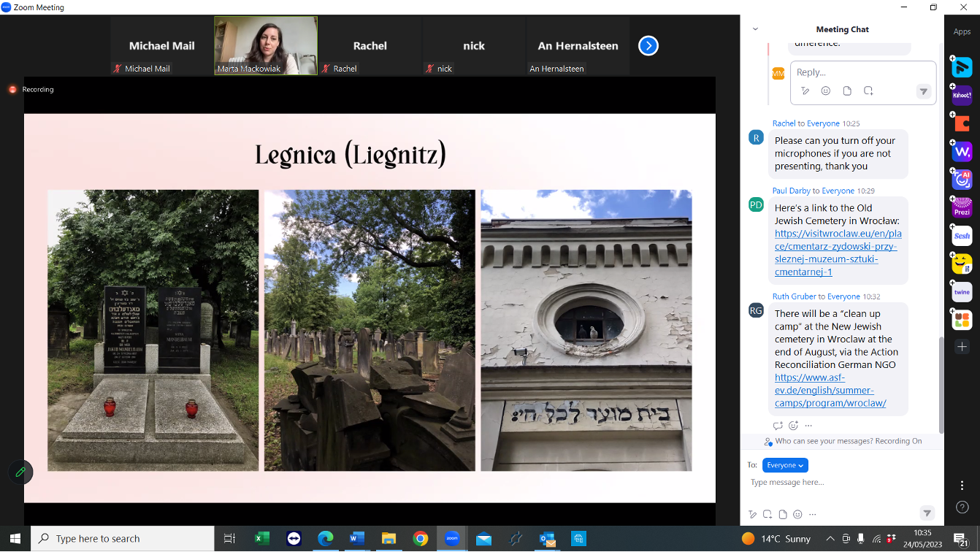This screenshot has height=552, width=980.
Task: Open the asf-ev.de summer camps link
Action: [x=819, y=391]
